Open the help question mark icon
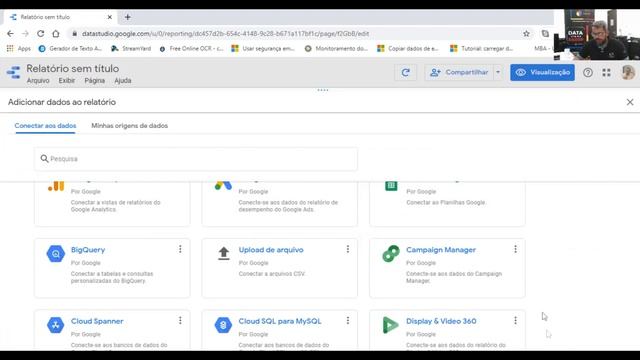The width and height of the screenshot is (640, 360). pos(588,73)
